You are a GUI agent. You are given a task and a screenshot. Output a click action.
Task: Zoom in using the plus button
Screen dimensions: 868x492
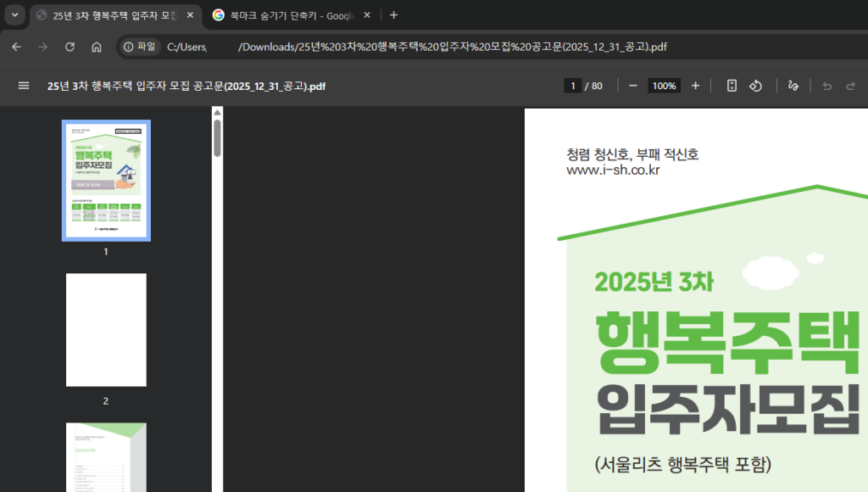click(695, 86)
